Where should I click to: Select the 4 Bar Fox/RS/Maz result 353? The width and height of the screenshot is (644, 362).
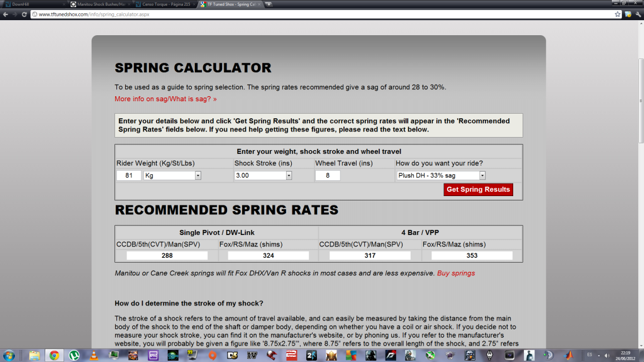coord(472,256)
